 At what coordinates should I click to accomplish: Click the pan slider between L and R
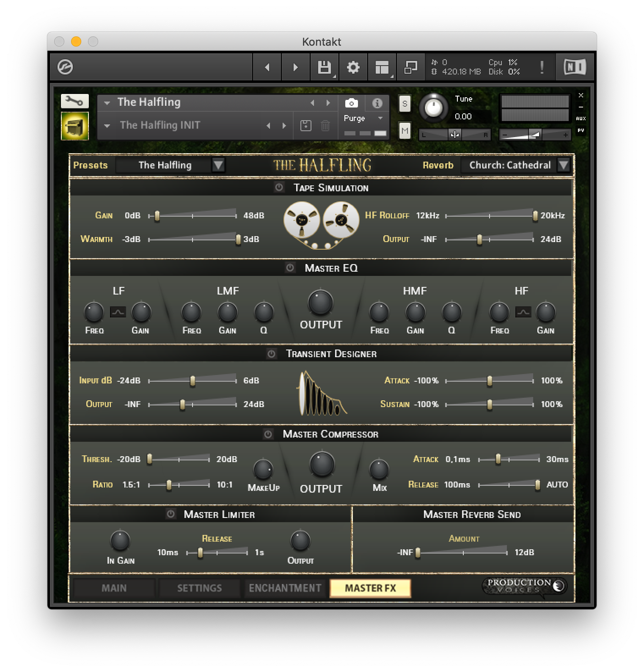(455, 135)
